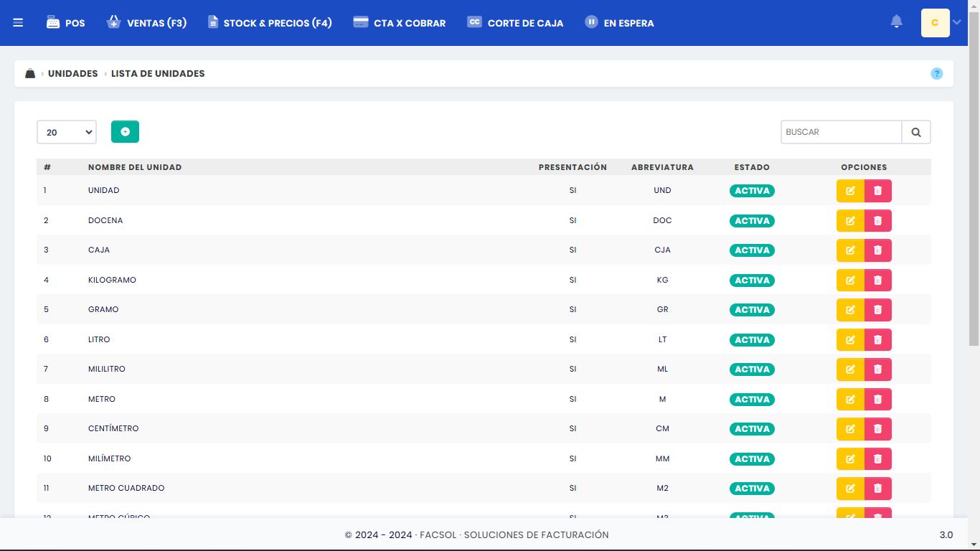The width and height of the screenshot is (980, 551).
Task: Edit the GRAMO unit
Action: point(850,310)
